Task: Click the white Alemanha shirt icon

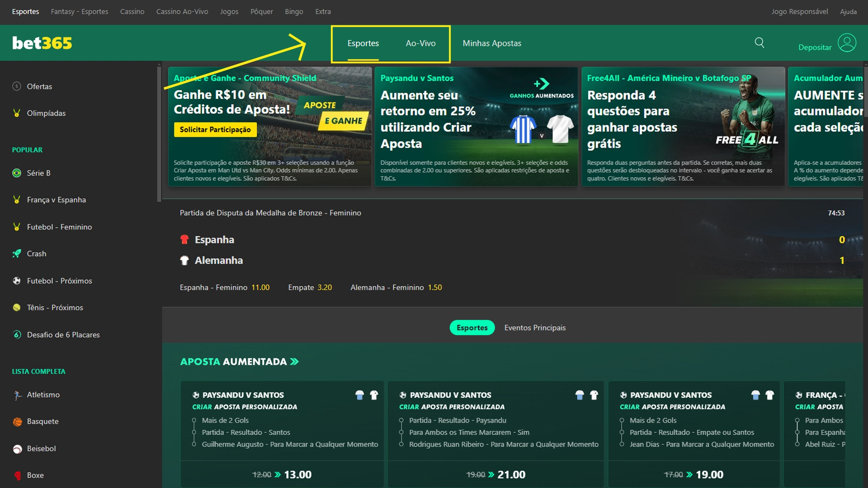Action: [184, 260]
